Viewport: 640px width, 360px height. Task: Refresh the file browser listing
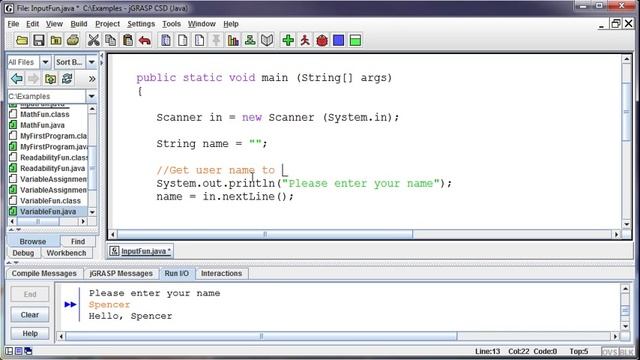(x=67, y=78)
